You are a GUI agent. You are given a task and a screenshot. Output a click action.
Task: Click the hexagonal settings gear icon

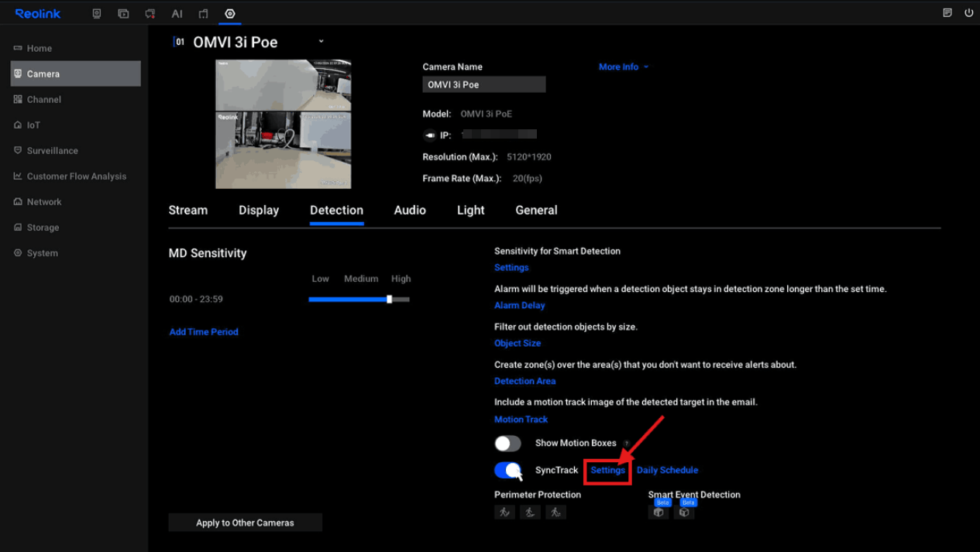point(230,13)
